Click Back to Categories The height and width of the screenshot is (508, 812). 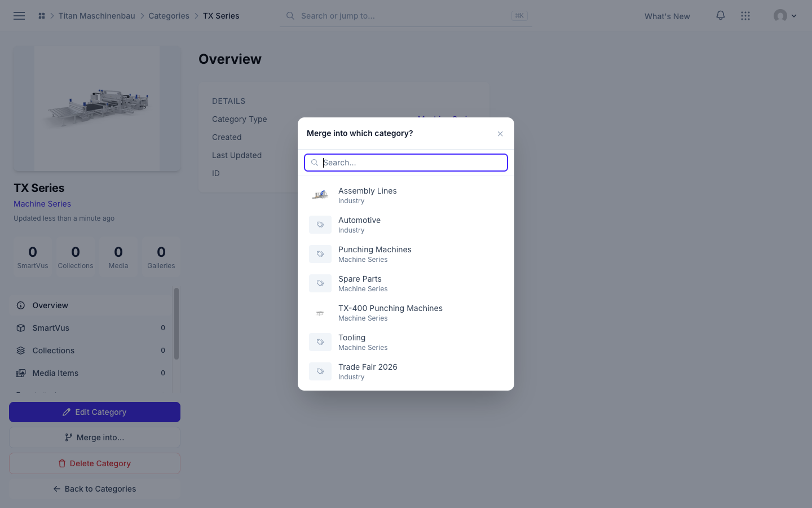coord(95,489)
